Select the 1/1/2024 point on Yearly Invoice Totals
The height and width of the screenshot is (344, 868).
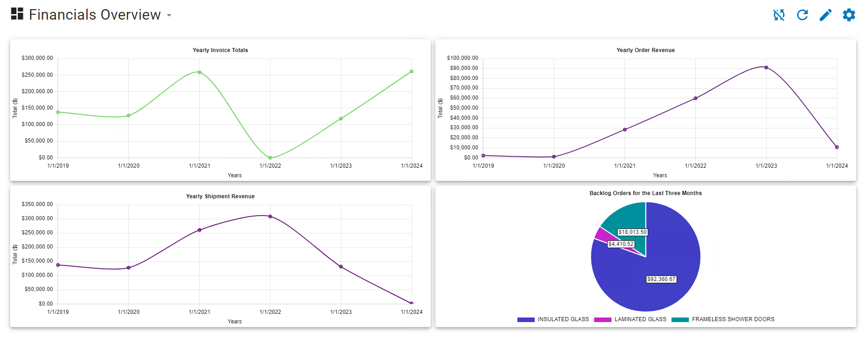412,71
